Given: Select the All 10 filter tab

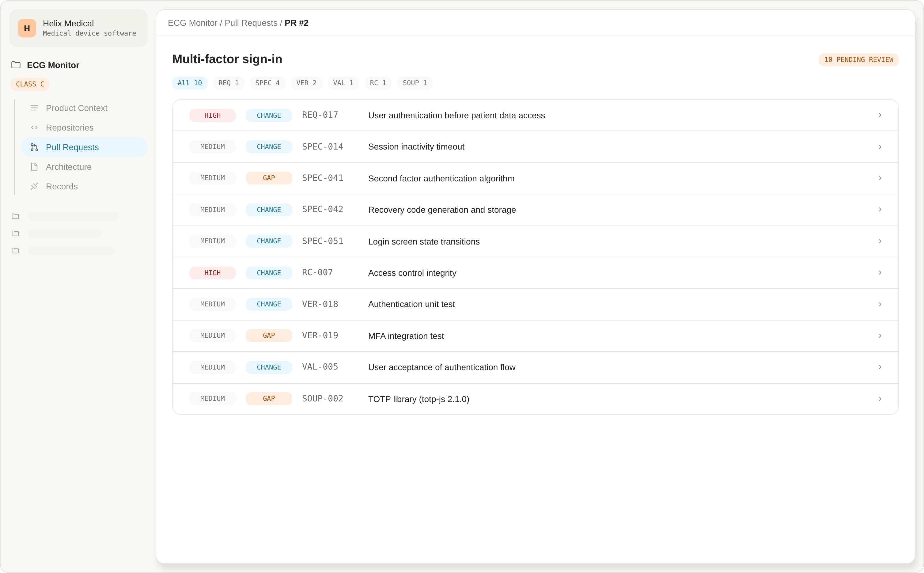Looking at the screenshot, I should click(x=190, y=83).
